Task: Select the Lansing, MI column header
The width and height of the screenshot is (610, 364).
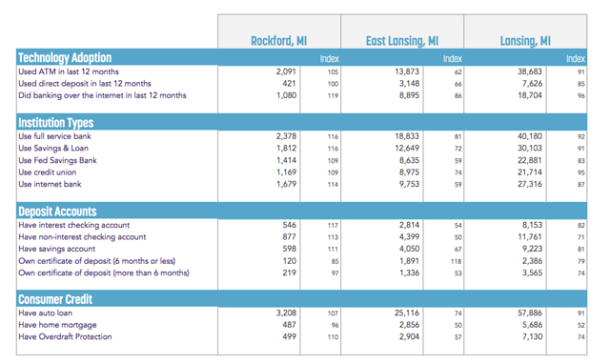Action: [x=525, y=41]
